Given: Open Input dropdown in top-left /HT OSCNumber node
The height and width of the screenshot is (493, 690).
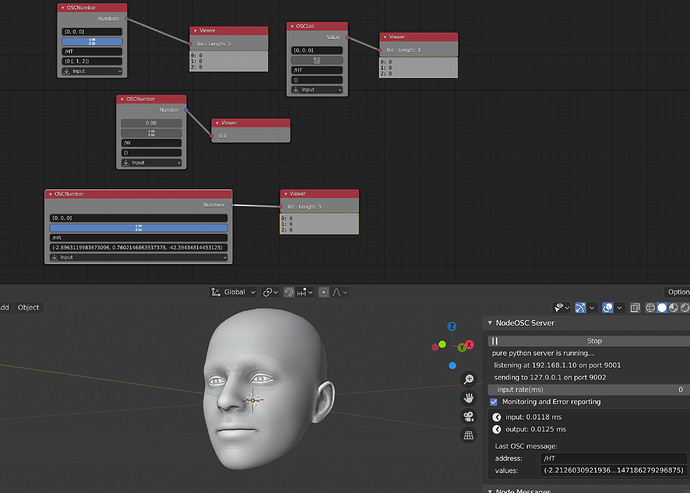Looking at the screenshot, I should [x=92, y=71].
